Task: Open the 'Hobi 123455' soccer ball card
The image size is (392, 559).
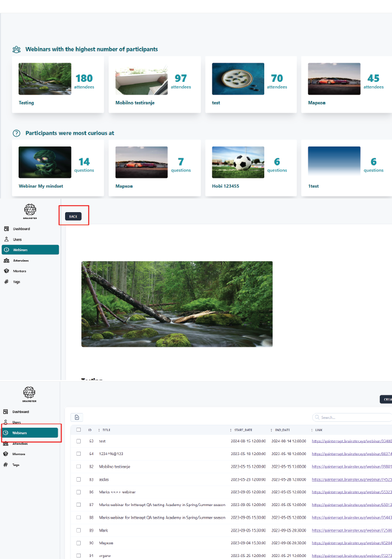Action: click(251, 168)
